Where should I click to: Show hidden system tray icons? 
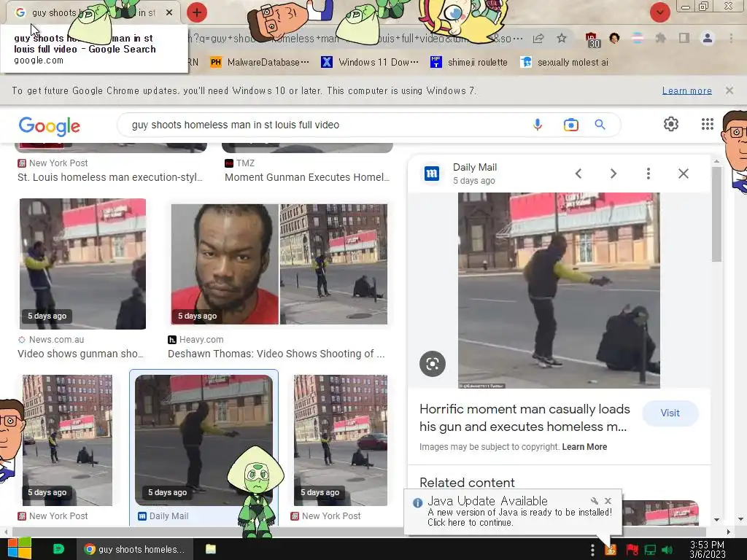[592, 550]
